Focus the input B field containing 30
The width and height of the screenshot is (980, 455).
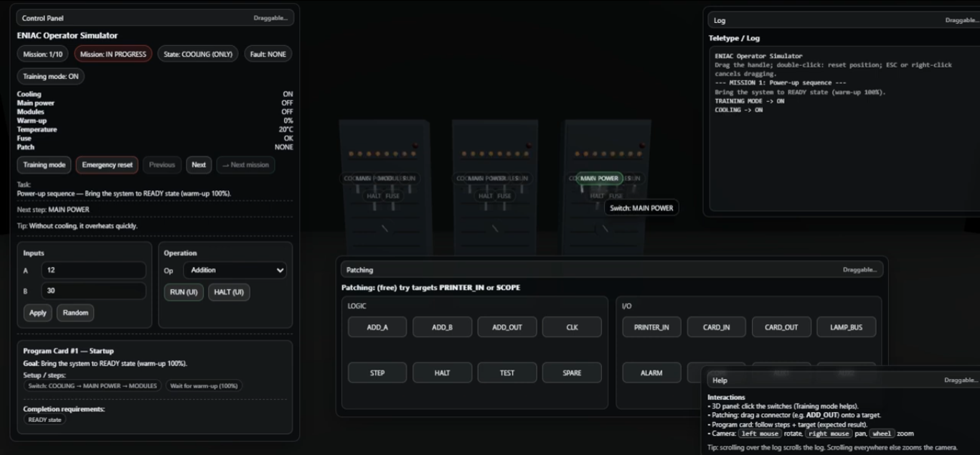point(93,291)
